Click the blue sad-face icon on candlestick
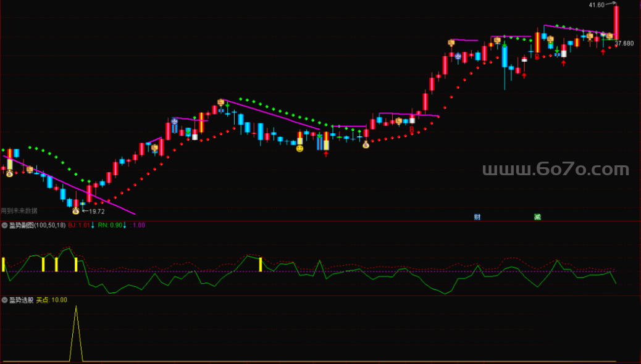The image size is (641, 364). [174, 122]
